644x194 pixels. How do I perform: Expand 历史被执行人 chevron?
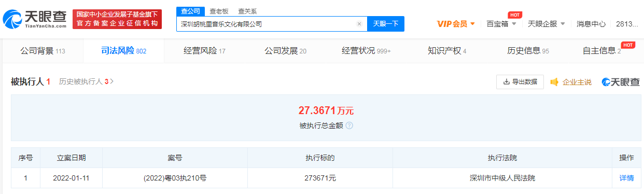pos(112,81)
